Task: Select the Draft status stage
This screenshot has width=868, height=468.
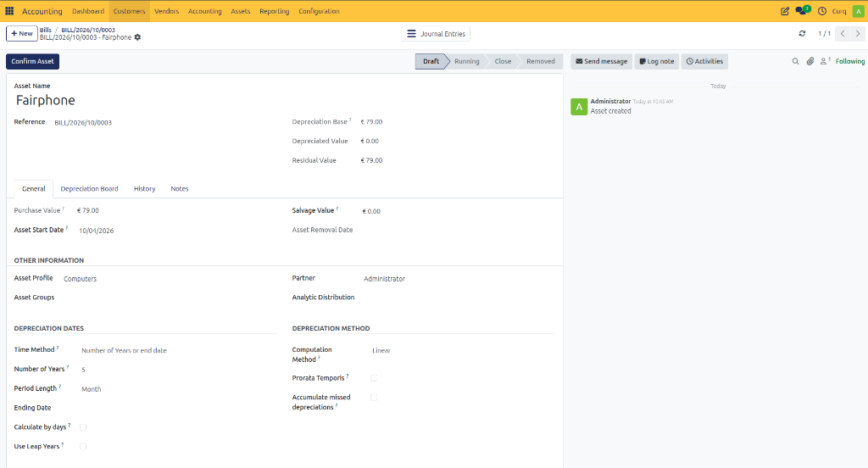Action: coord(431,62)
